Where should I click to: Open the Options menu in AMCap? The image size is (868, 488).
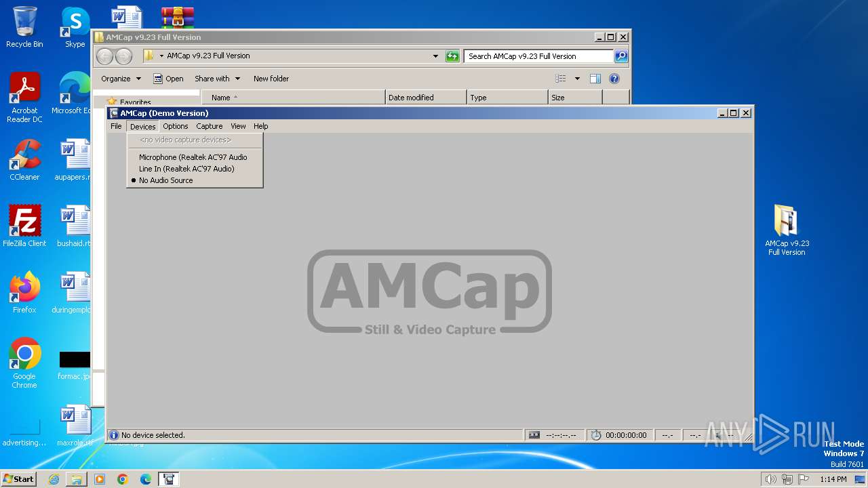click(x=175, y=126)
